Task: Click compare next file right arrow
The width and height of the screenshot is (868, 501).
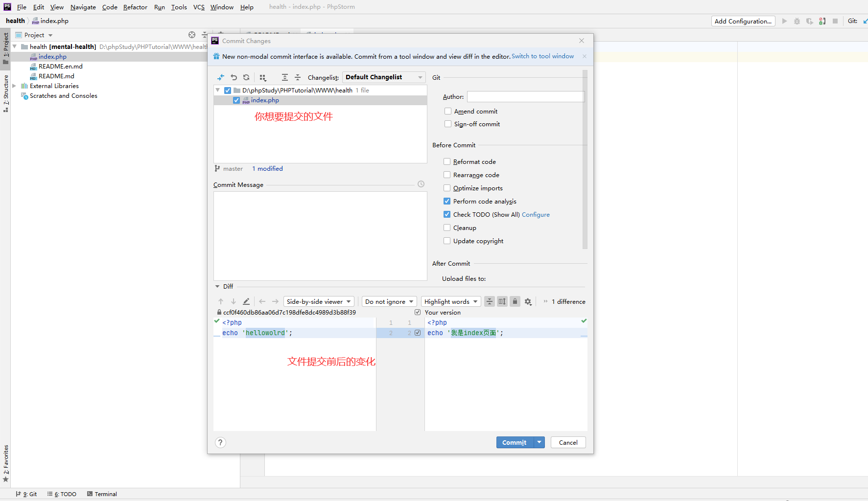Action: click(275, 301)
